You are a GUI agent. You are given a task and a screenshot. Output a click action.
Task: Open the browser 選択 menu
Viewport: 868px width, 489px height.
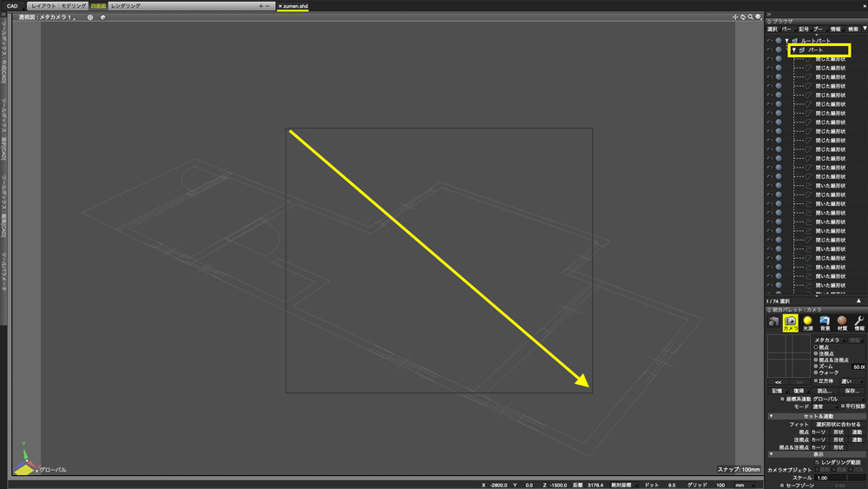click(x=773, y=30)
